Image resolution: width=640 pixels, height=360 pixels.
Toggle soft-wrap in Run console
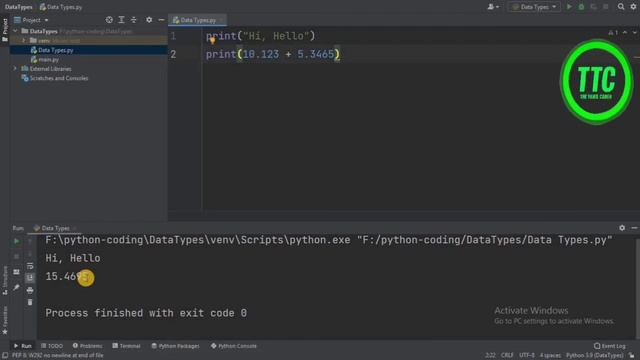(x=30, y=266)
